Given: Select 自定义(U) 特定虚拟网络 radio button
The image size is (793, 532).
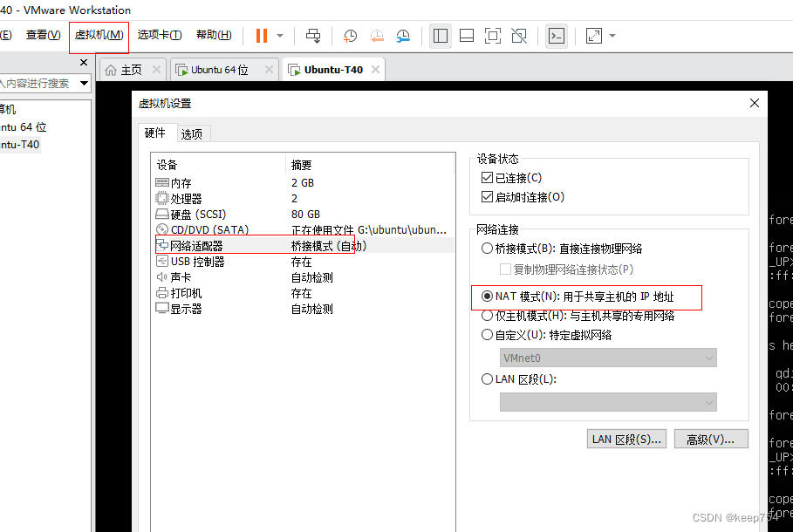Looking at the screenshot, I should click(x=487, y=335).
